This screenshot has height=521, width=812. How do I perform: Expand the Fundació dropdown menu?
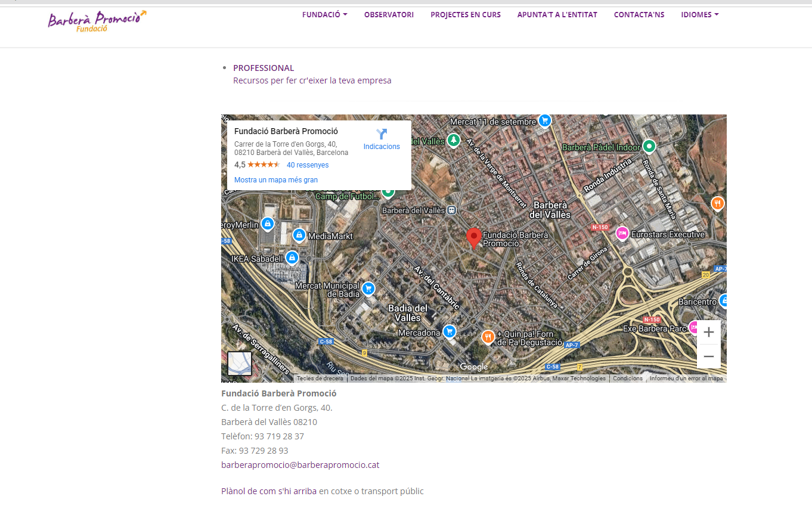[x=324, y=15]
